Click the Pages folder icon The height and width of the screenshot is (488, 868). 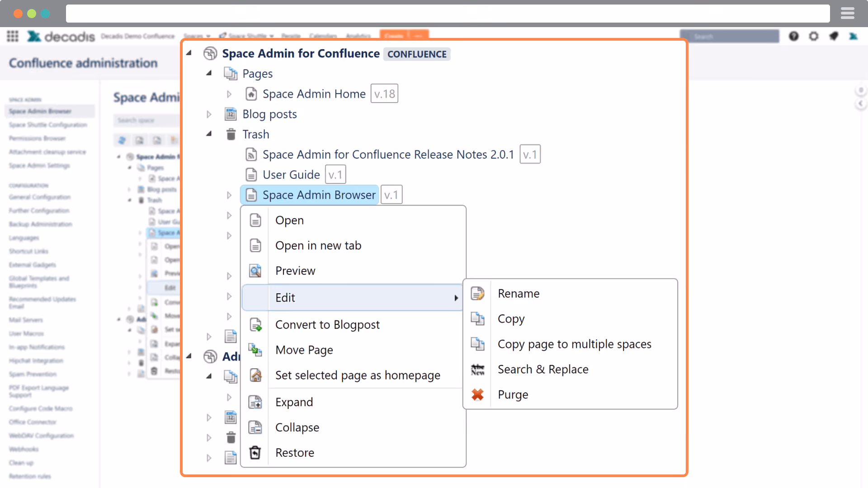tap(231, 73)
